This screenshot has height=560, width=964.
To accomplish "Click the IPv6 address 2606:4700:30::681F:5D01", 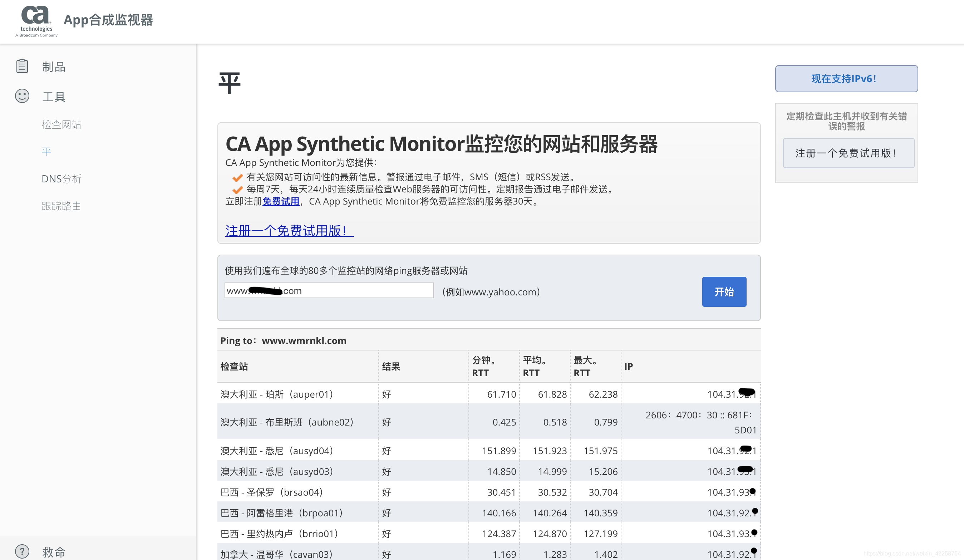I will [701, 422].
